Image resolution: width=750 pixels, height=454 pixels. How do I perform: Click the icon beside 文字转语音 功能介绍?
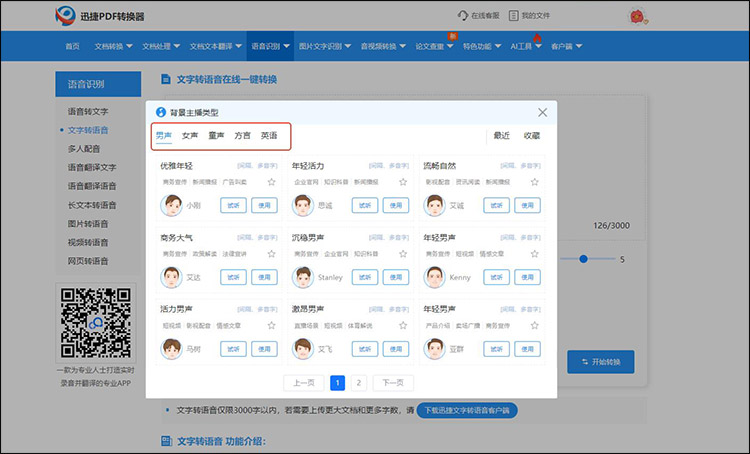coord(166,441)
